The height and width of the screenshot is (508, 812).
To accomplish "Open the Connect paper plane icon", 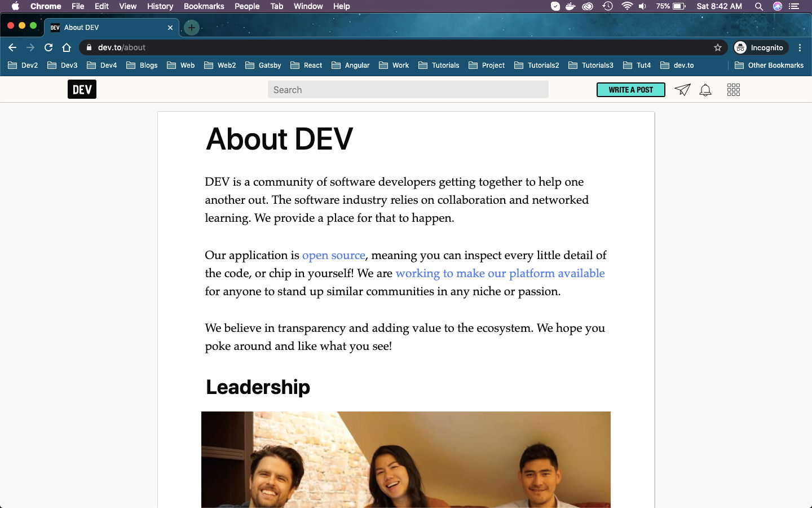I will point(682,90).
